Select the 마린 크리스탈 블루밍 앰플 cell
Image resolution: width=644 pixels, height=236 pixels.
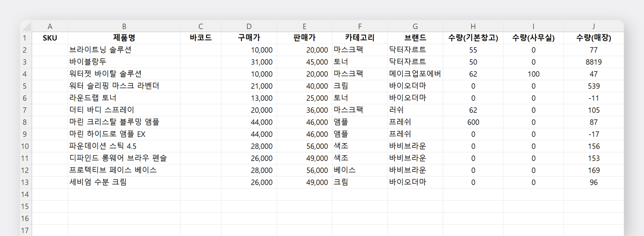coord(124,122)
